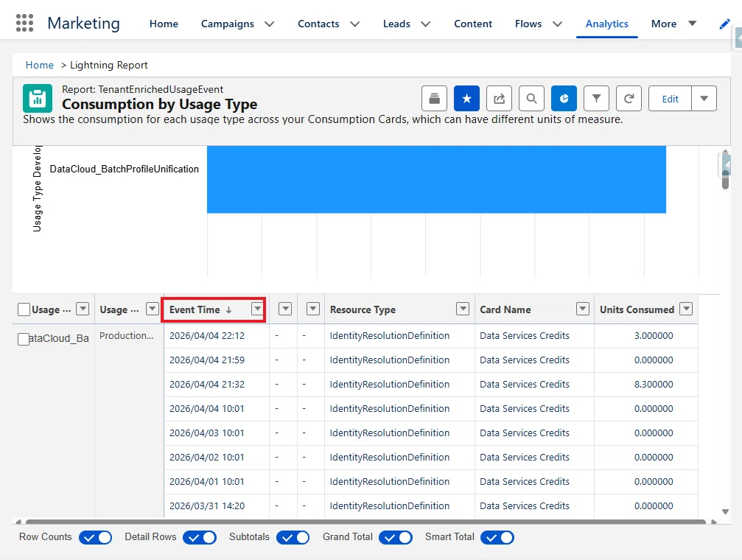Click the chart vertical scrollbar thumb
This screenshot has height=560, width=742.
coord(725,180)
